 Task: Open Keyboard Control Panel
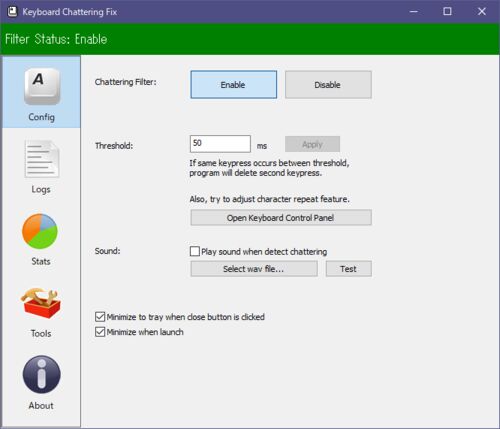click(x=281, y=218)
